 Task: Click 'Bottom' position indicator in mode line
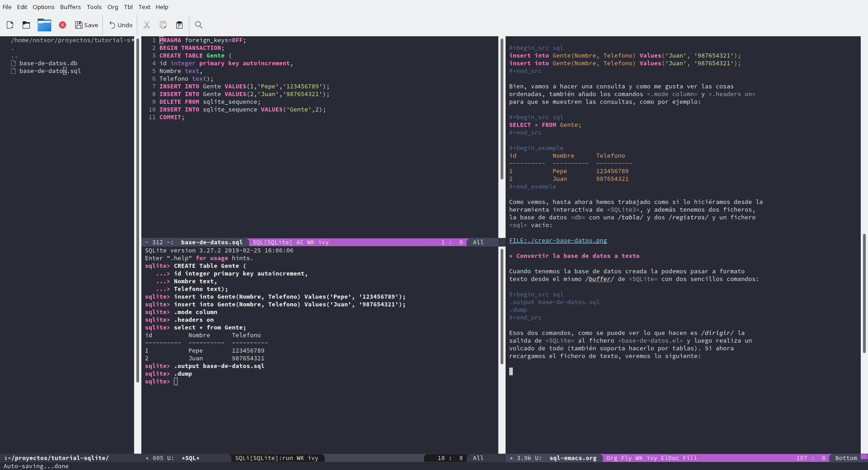[x=846, y=458]
